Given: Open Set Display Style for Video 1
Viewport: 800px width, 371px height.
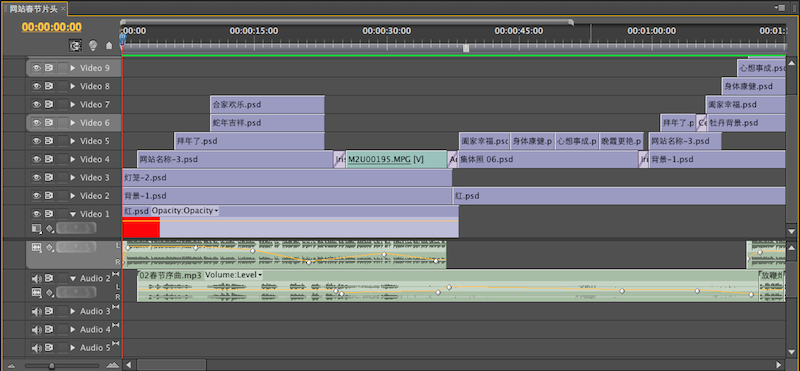Looking at the screenshot, I should [x=36, y=228].
